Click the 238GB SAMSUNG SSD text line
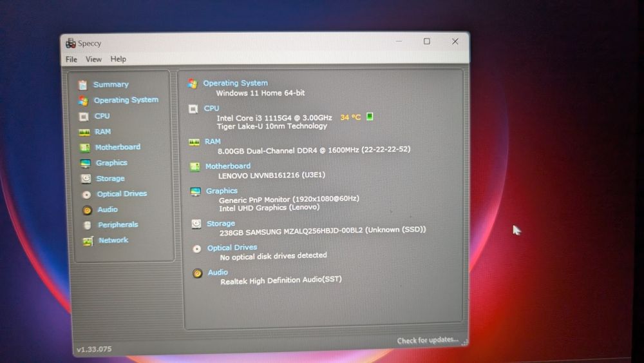 tap(323, 231)
